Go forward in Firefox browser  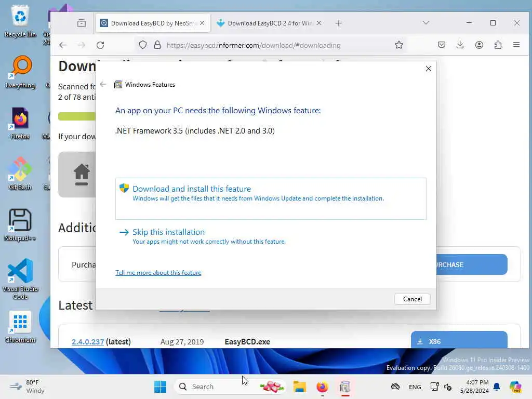pyautogui.click(x=82, y=45)
